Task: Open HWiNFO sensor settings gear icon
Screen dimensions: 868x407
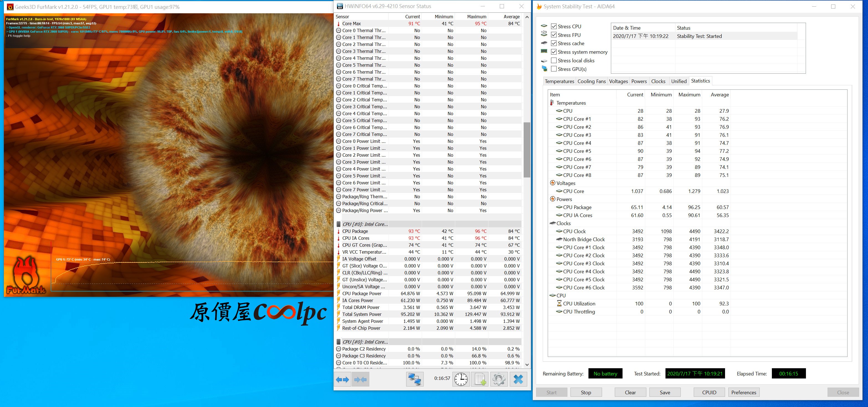Action: point(499,380)
